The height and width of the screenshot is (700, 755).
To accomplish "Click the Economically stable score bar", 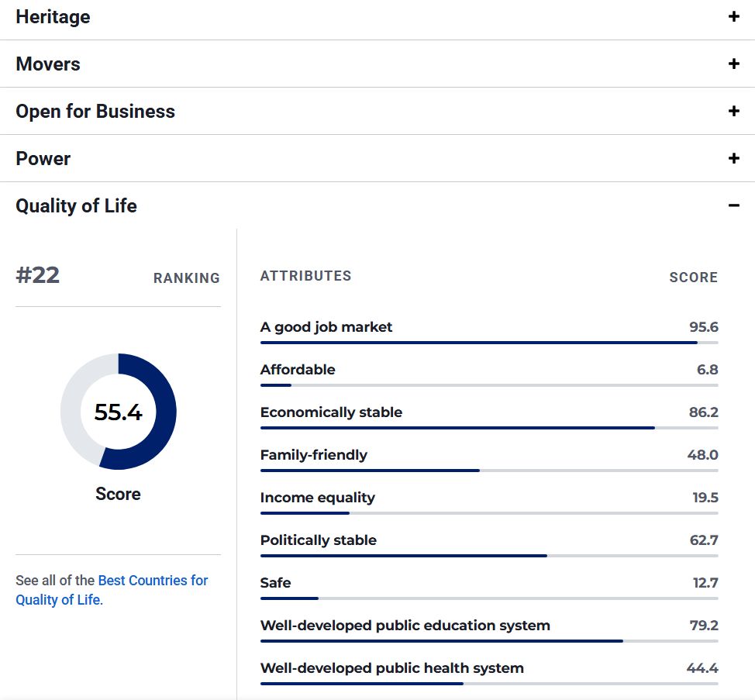I will click(x=488, y=427).
